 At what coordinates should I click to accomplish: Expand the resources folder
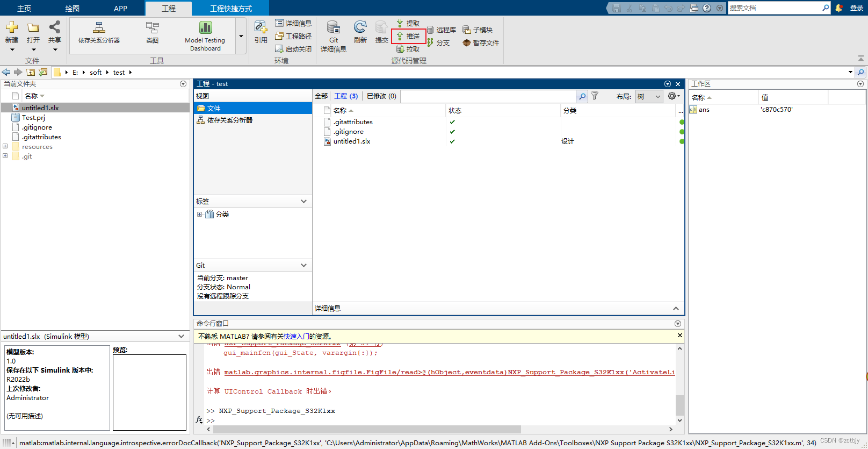5,146
